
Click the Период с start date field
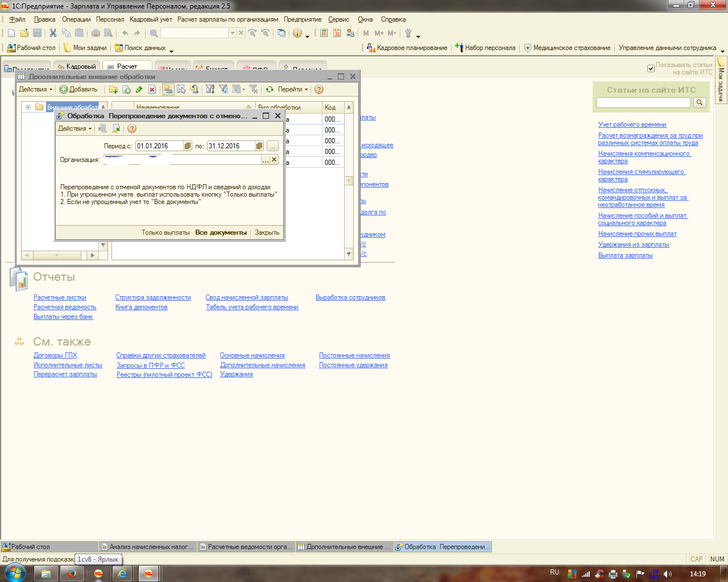(159, 146)
